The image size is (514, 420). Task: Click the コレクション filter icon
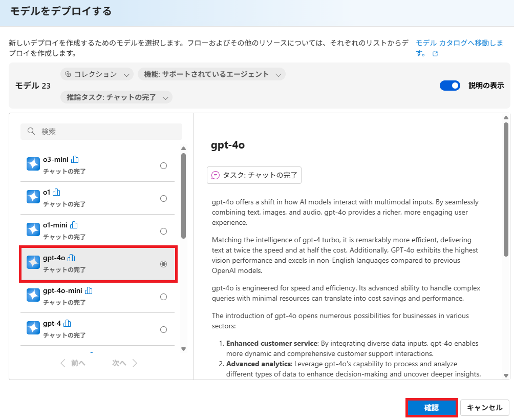pos(68,74)
